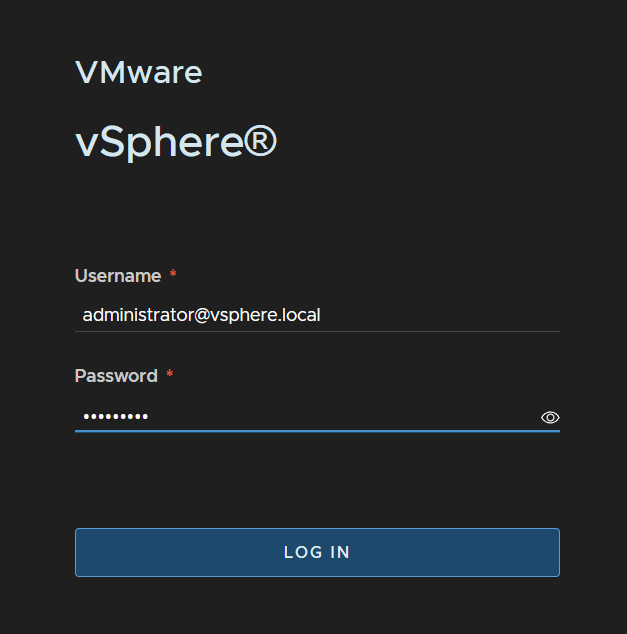Click the red asterisk beside Password
The width and height of the screenshot is (627, 634).
pyautogui.click(x=170, y=374)
